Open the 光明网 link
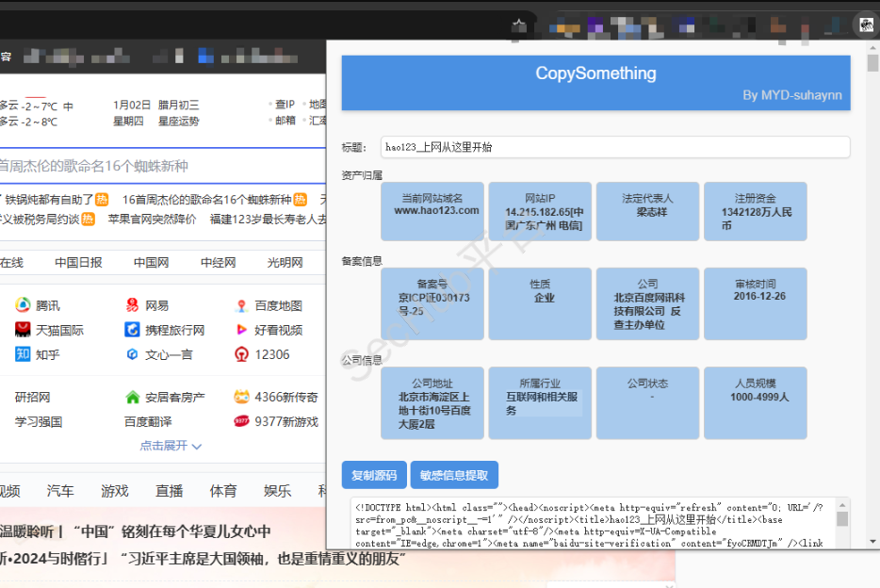This screenshot has height=588, width=880. coord(285,263)
